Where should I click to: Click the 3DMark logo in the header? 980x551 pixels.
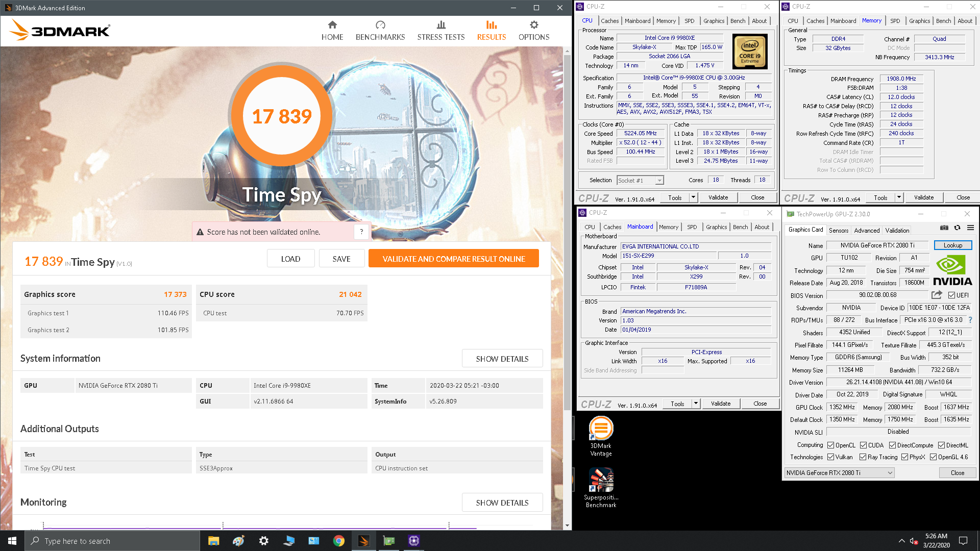tap(60, 30)
